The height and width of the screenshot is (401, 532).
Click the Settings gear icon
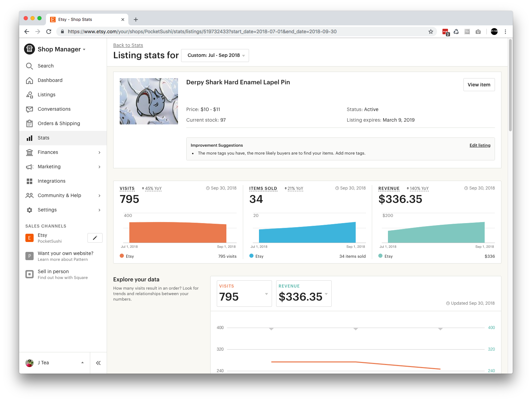coord(29,210)
